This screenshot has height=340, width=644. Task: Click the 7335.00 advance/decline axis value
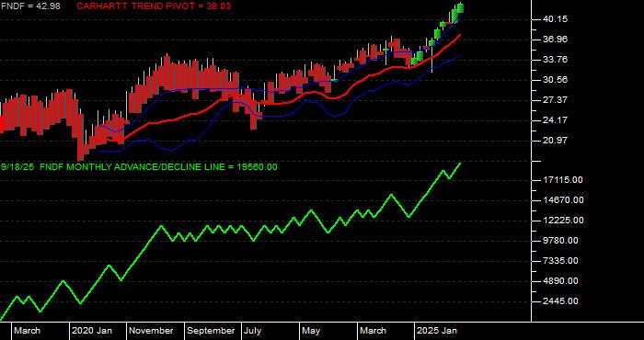click(560, 261)
